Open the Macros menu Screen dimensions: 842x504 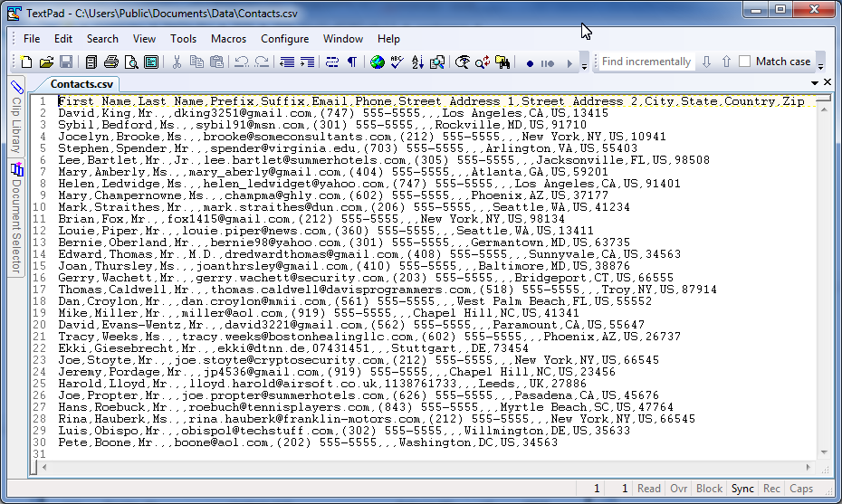228,39
